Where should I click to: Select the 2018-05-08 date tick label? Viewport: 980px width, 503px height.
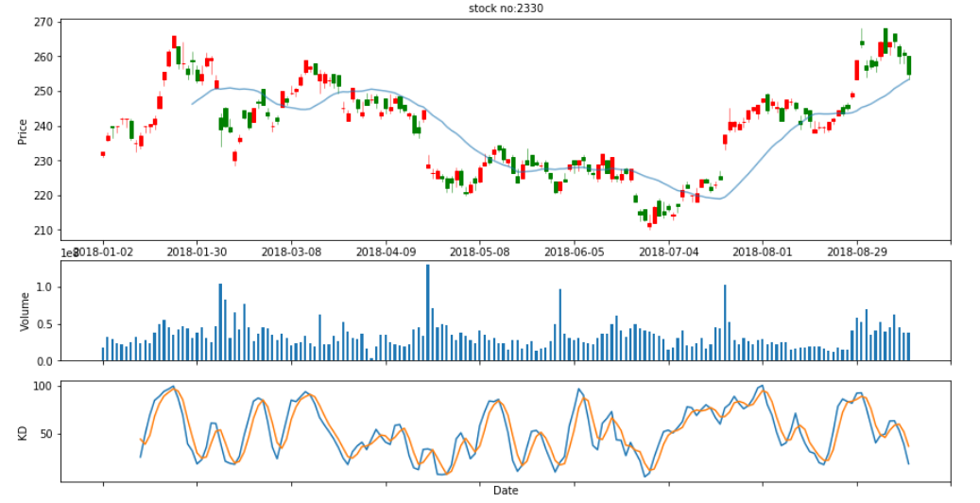click(x=480, y=251)
